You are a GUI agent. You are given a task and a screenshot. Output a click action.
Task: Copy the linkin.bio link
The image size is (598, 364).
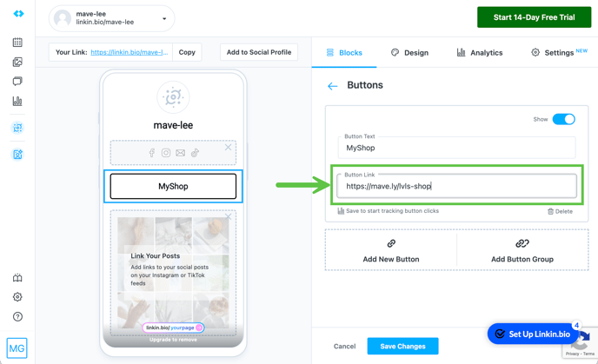coord(187,52)
